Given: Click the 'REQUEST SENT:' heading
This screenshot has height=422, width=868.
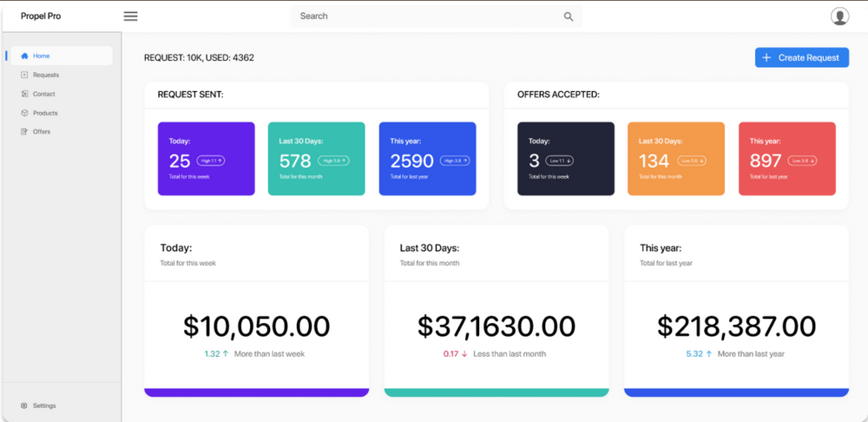Looking at the screenshot, I should coord(190,95).
